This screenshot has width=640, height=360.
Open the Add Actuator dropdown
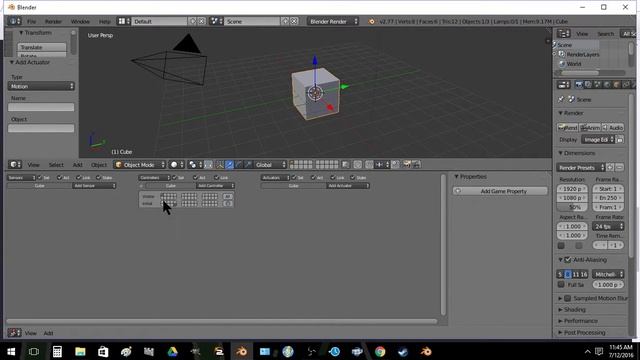point(347,186)
